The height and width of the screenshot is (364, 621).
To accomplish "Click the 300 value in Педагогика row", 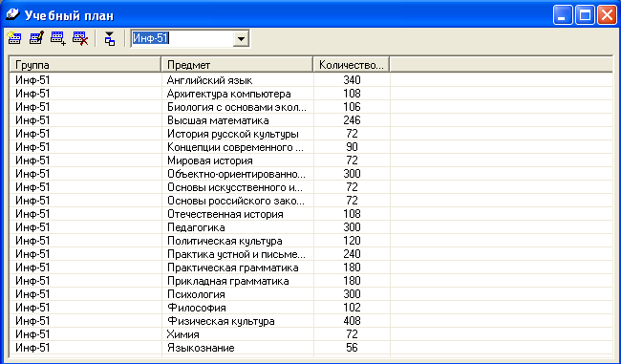I will coord(353,227).
